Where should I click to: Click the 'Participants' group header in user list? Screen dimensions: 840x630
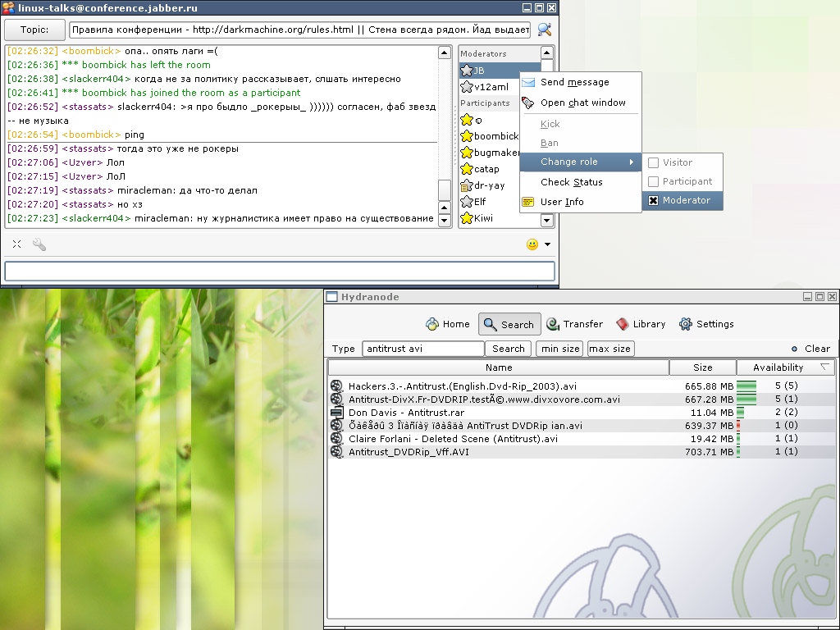coord(485,103)
